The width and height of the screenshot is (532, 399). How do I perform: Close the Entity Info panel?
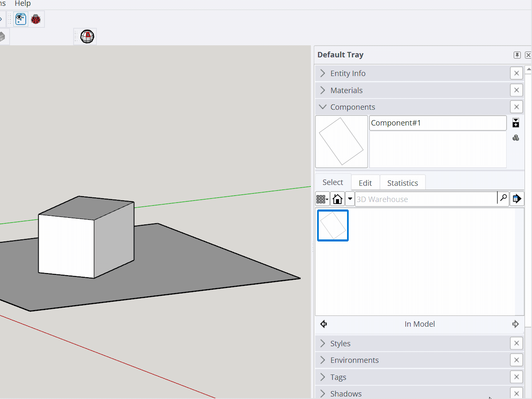(516, 73)
